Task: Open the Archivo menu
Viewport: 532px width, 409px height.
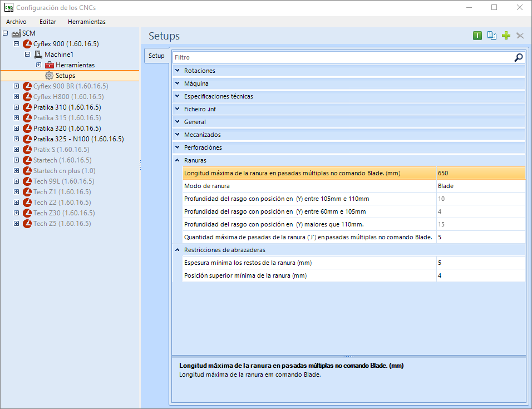Action: 16,22
